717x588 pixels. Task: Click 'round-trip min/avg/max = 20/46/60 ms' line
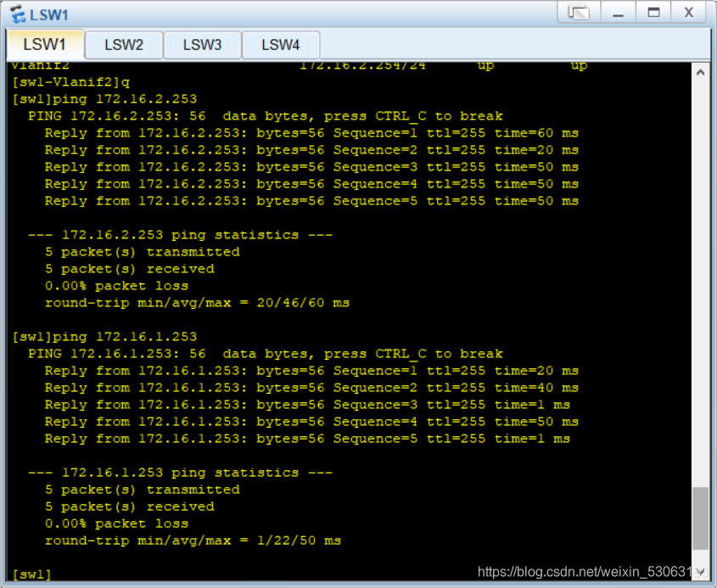coord(197,303)
